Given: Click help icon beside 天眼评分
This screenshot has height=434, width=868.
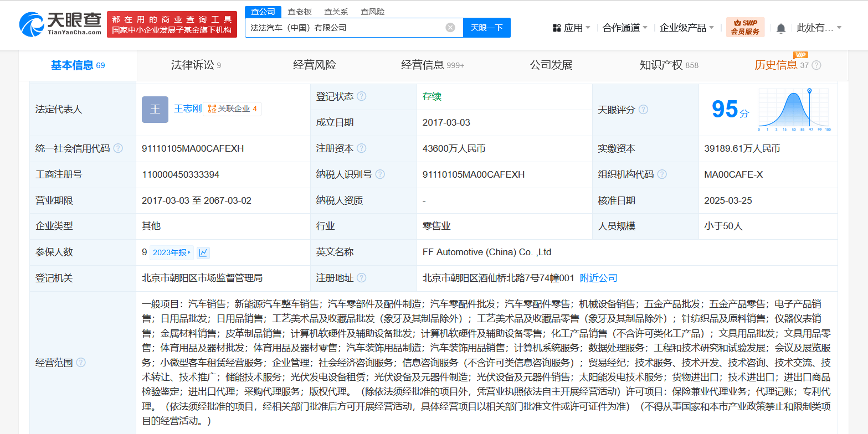Looking at the screenshot, I should 643,110.
